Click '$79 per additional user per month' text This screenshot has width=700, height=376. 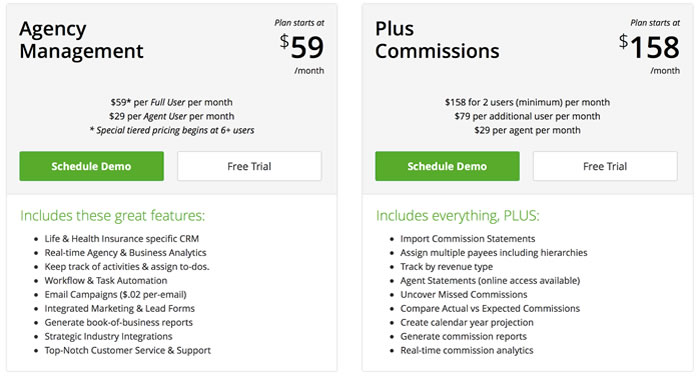coord(527,117)
